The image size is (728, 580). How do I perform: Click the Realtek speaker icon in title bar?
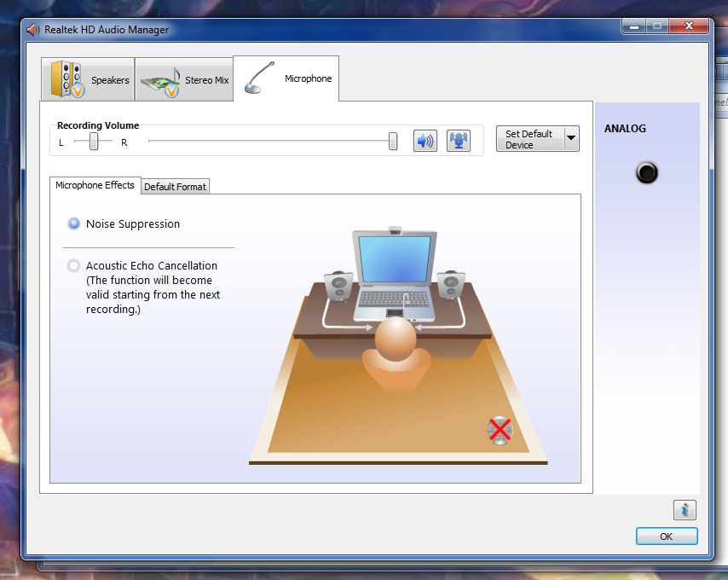(32, 30)
